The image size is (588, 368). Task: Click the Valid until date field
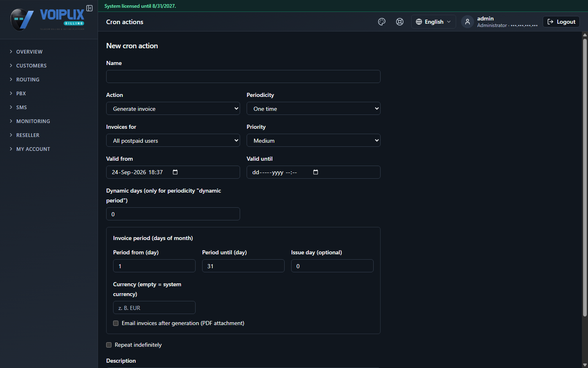[x=314, y=172]
